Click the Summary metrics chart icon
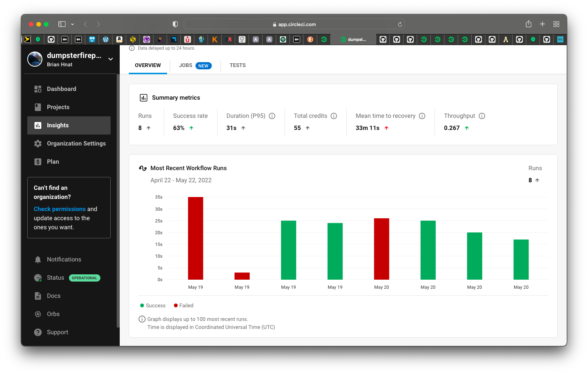 pos(144,98)
